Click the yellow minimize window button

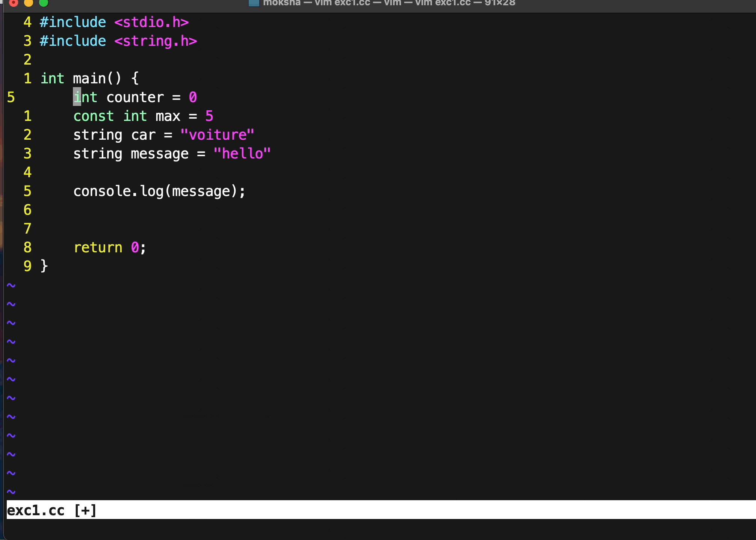point(29,3)
